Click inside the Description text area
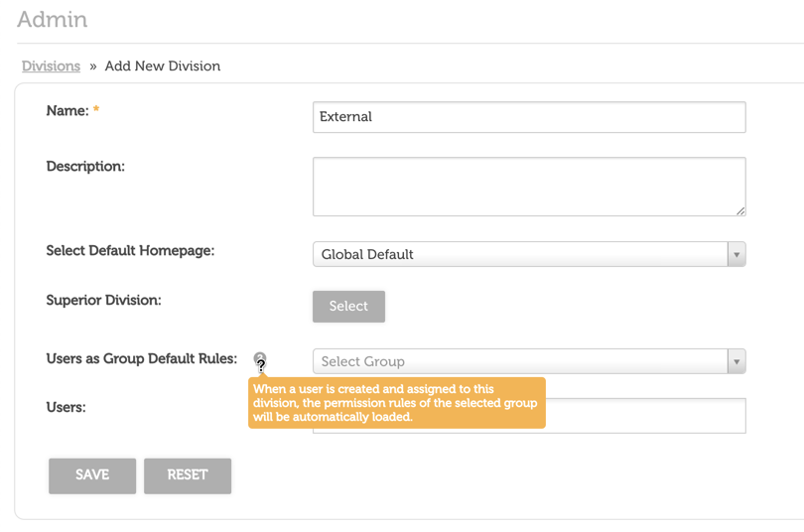 [x=528, y=187]
